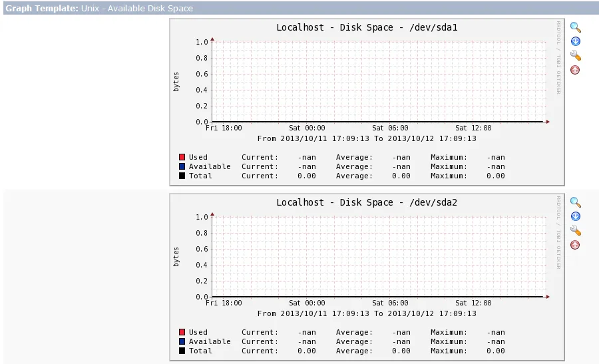Click red up arrow beside /dev/sda2 graph
599x364 pixels.
pos(575,245)
